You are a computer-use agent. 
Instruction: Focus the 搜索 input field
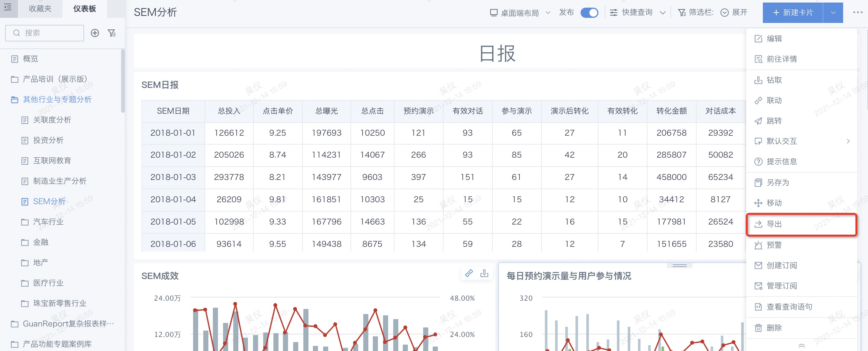(45, 33)
